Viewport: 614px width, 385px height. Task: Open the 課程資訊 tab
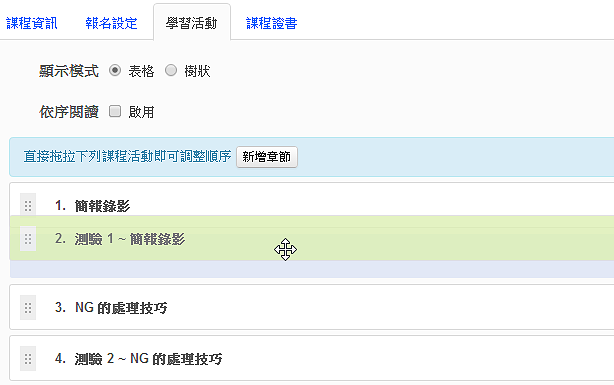point(32,23)
